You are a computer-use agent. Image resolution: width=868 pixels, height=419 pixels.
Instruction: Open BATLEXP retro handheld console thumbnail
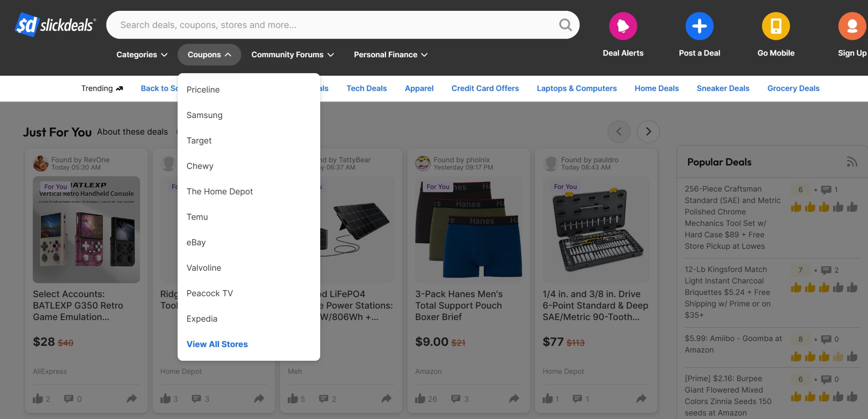pos(86,230)
